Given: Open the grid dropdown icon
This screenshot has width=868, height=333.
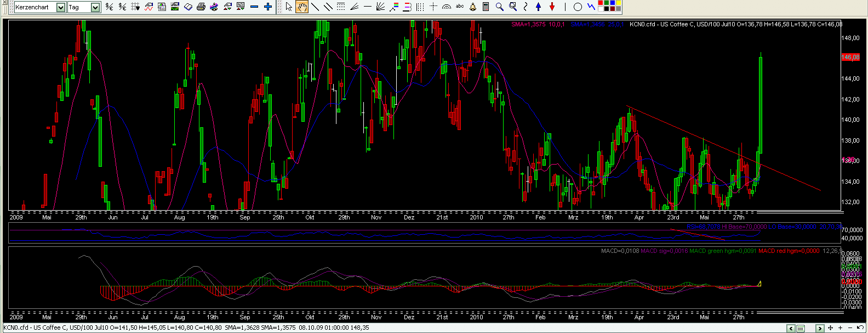Looking at the screenshot, I should point(135,7).
